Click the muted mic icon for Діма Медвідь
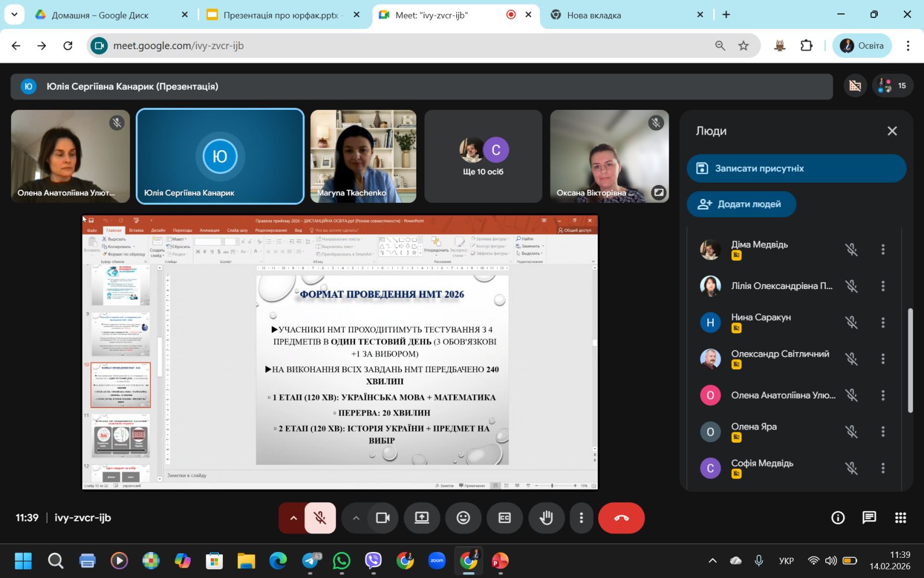The height and width of the screenshot is (578, 924). (x=851, y=250)
